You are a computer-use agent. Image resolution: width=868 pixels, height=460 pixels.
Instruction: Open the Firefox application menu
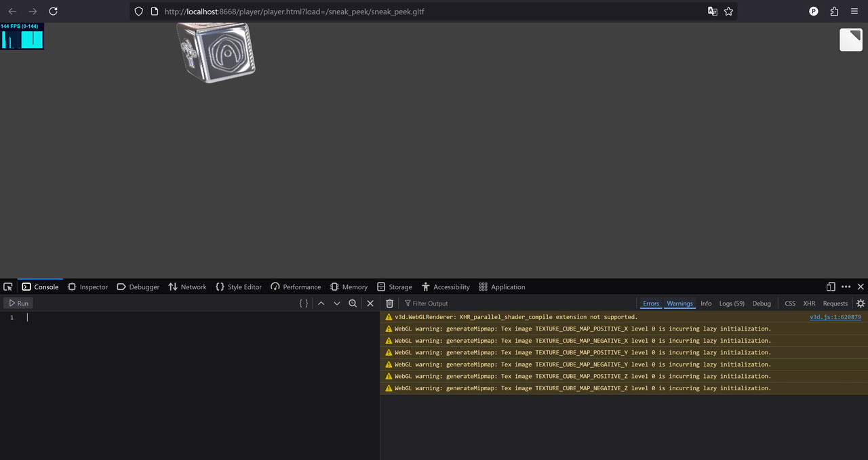(x=854, y=12)
